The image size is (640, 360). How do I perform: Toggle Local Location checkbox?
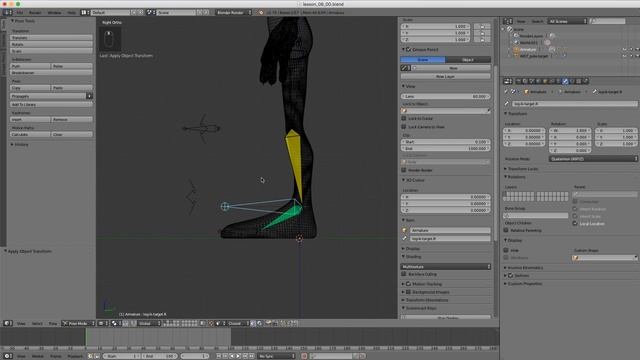click(x=575, y=224)
